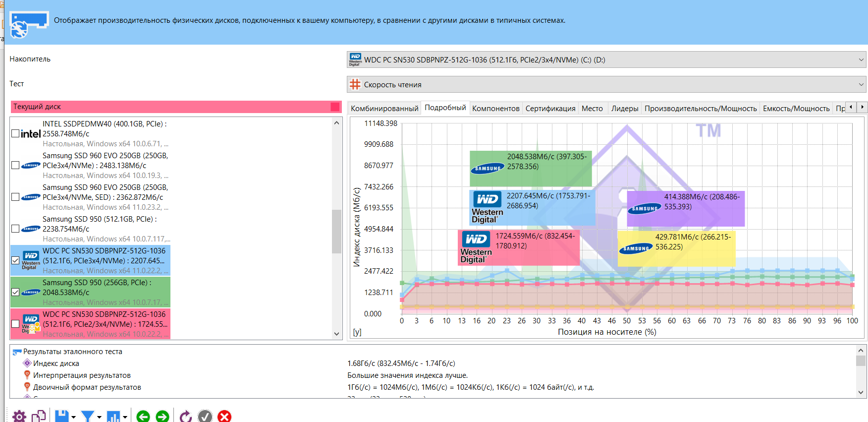
Task: Click the Результаты эталонного теста row icon
Action: tap(17, 352)
